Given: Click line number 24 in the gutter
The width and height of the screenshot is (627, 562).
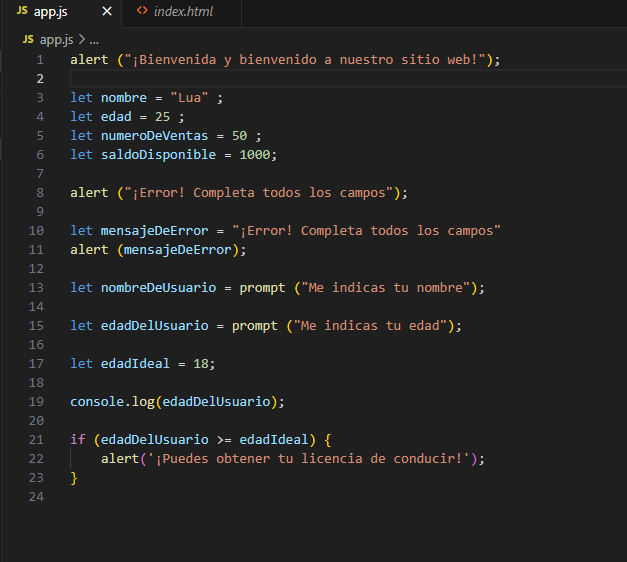Looking at the screenshot, I should (36, 497).
